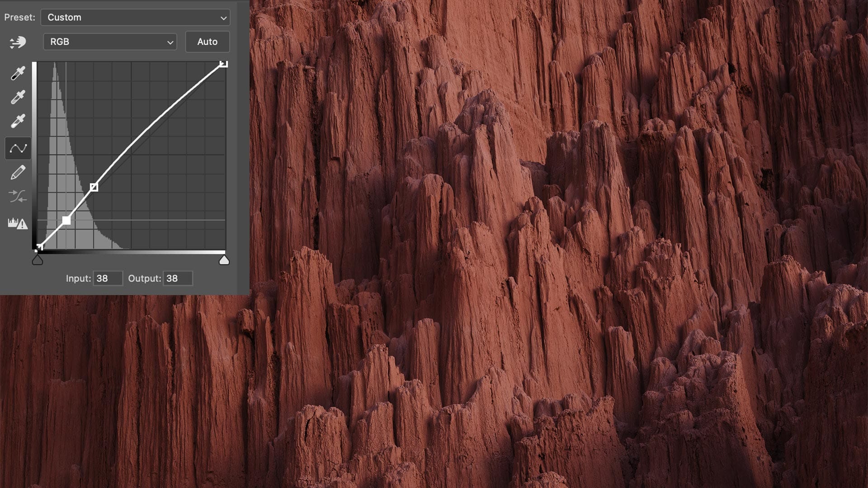
Task: Click the Auto button
Action: pyautogui.click(x=207, y=42)
